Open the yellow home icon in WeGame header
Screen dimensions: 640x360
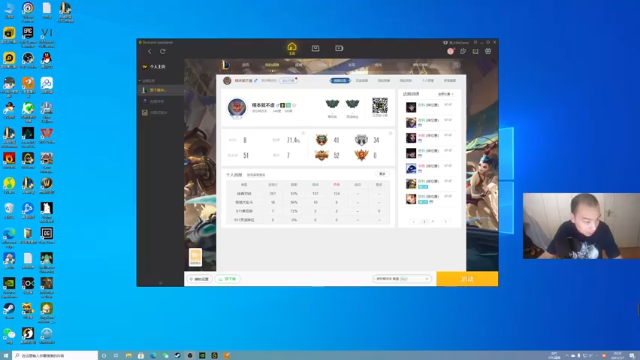pyautogui.click(x=291, y=48)
